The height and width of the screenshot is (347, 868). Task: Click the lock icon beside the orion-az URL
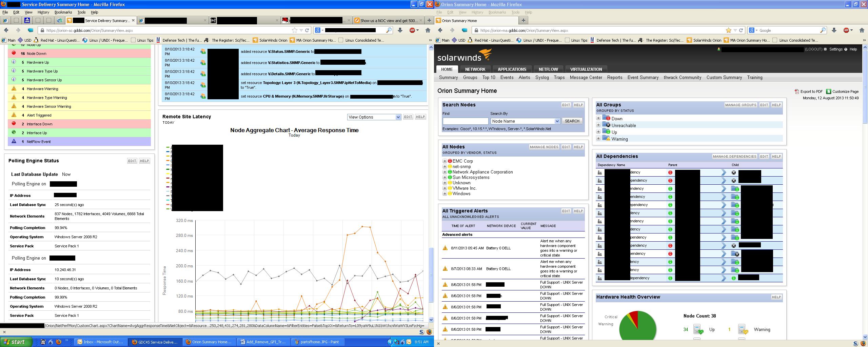42,30
